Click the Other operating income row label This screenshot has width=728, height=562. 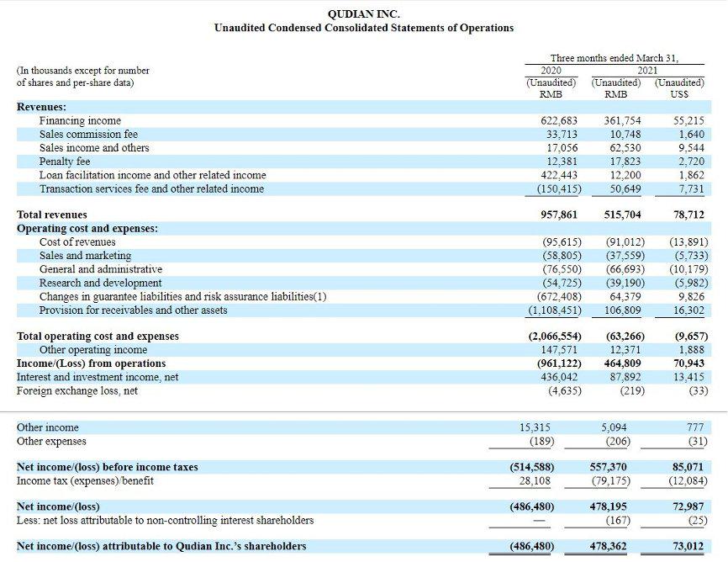point(93,349)
